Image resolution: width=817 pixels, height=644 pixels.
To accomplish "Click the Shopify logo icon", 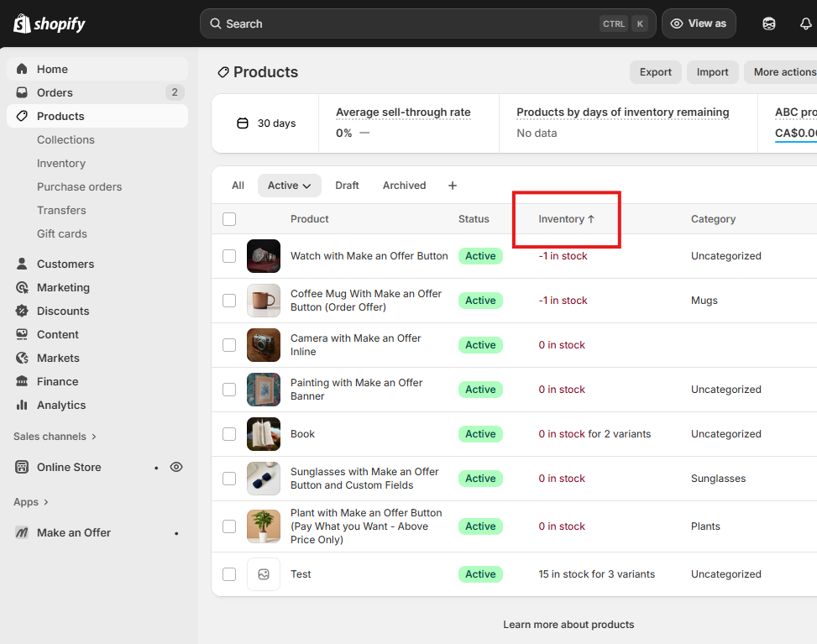I will pyautogui.click(x=23, y=24).
